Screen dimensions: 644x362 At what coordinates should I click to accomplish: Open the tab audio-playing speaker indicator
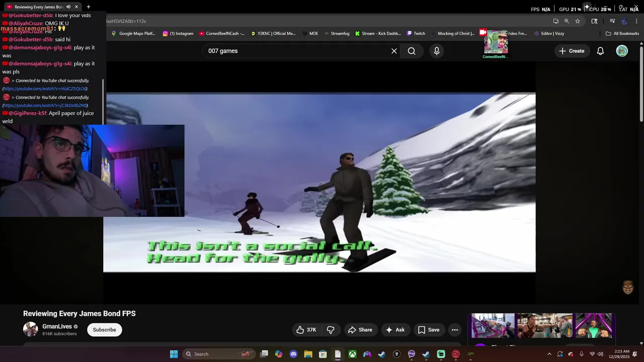click(68, 7)
